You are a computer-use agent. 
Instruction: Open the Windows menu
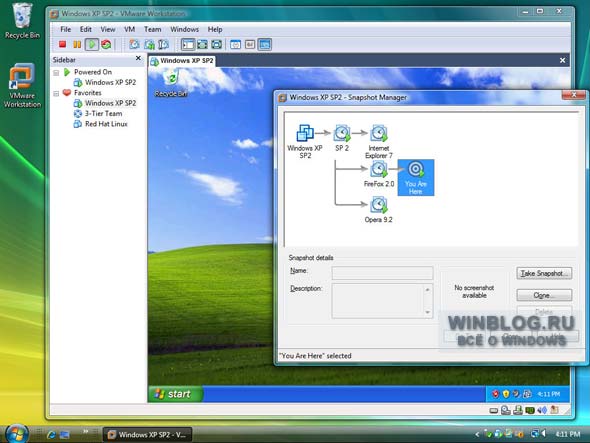point(184,29)
